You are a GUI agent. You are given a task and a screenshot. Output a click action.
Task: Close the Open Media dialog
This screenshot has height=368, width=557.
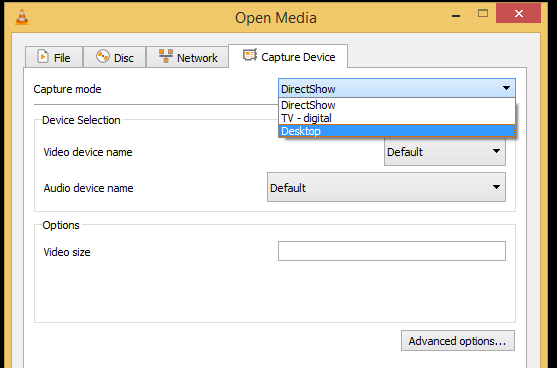[x=519, y=13]
